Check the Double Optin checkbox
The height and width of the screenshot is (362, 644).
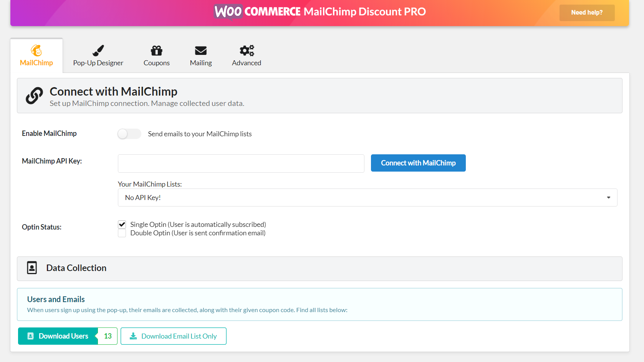[122, 233]
